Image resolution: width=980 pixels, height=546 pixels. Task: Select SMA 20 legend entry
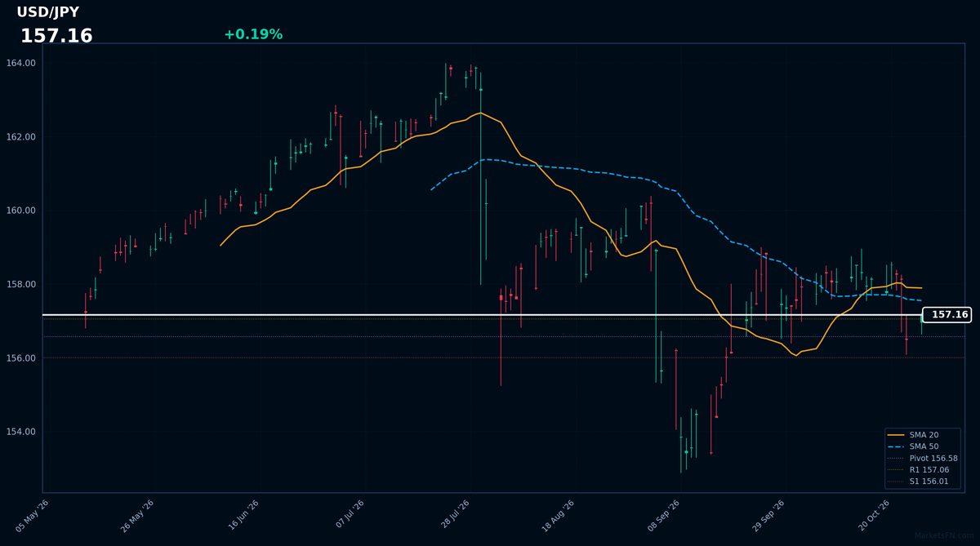coord(924,435)
